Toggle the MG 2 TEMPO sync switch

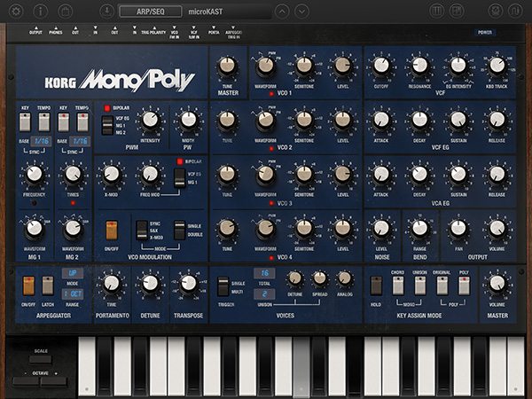click(x=82, y=122)
